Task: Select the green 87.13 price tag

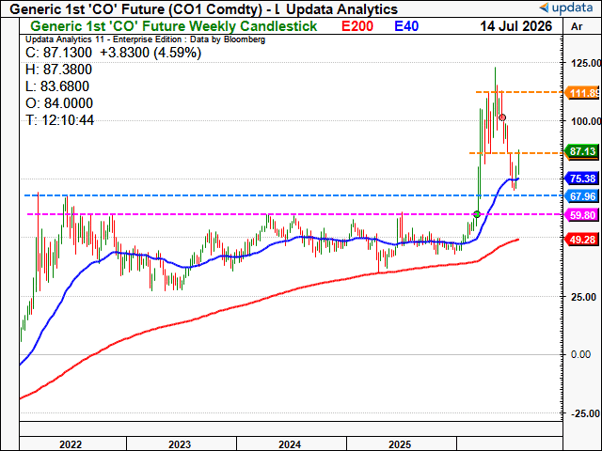Action: (582, 151)
